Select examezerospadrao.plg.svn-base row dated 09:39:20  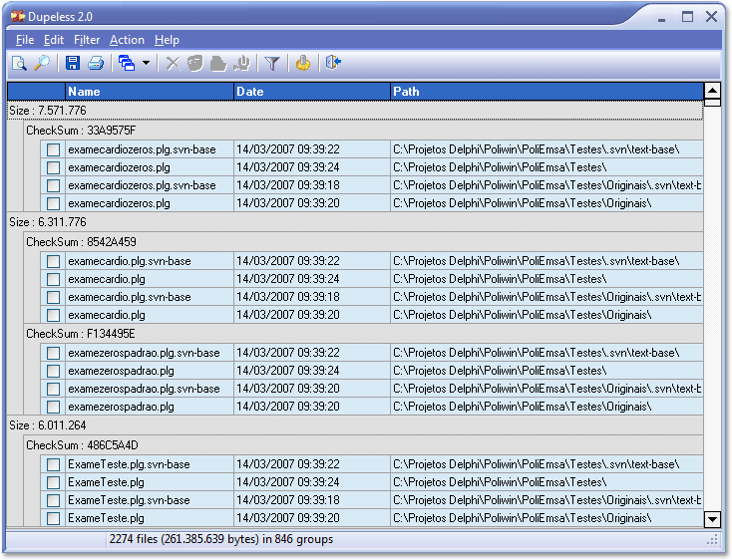coord(372,389)
